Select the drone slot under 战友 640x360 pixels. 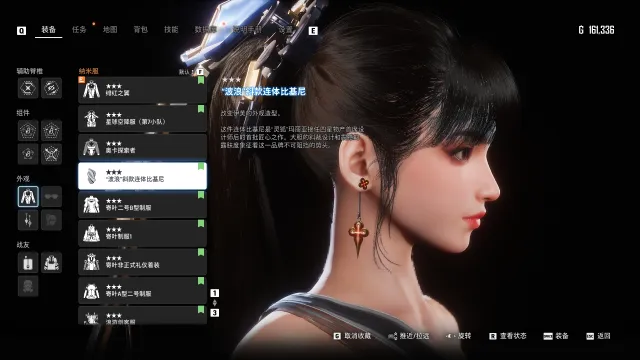pyautogui.click(x=28, y=262)
